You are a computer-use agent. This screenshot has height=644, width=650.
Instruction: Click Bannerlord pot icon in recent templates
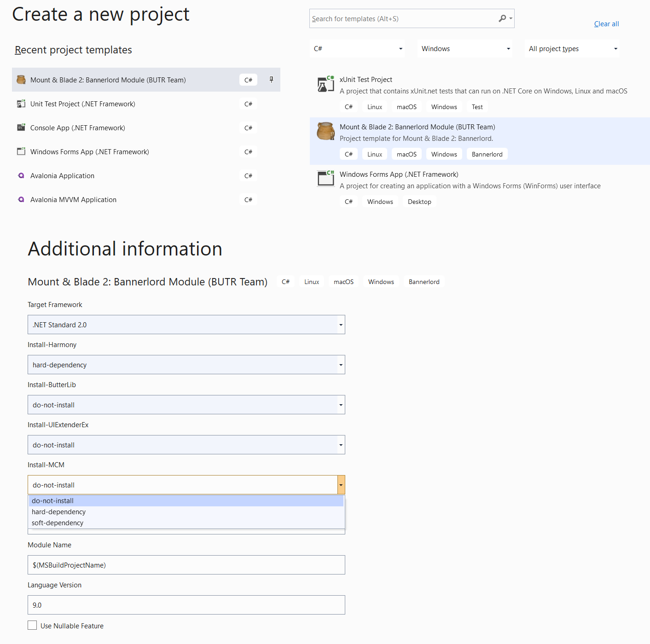(21, 80)
